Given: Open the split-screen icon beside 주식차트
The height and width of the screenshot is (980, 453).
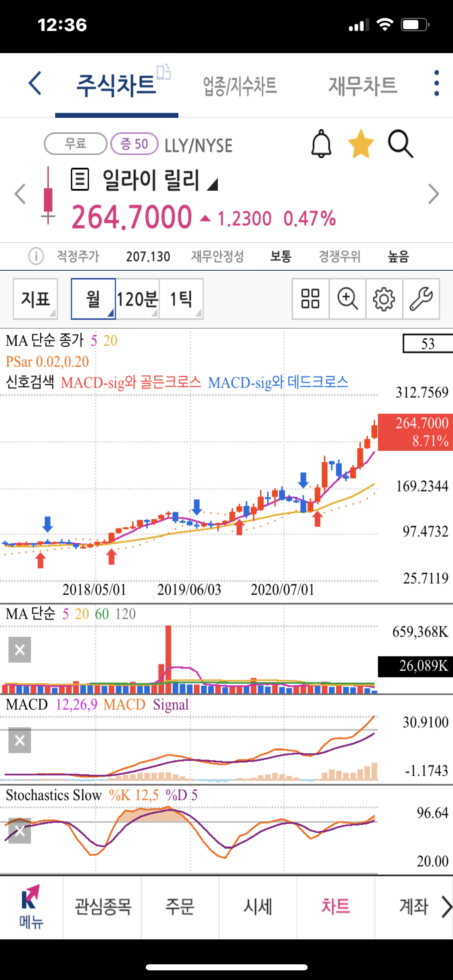Looking at the screenshot, I should coord(164,72).
